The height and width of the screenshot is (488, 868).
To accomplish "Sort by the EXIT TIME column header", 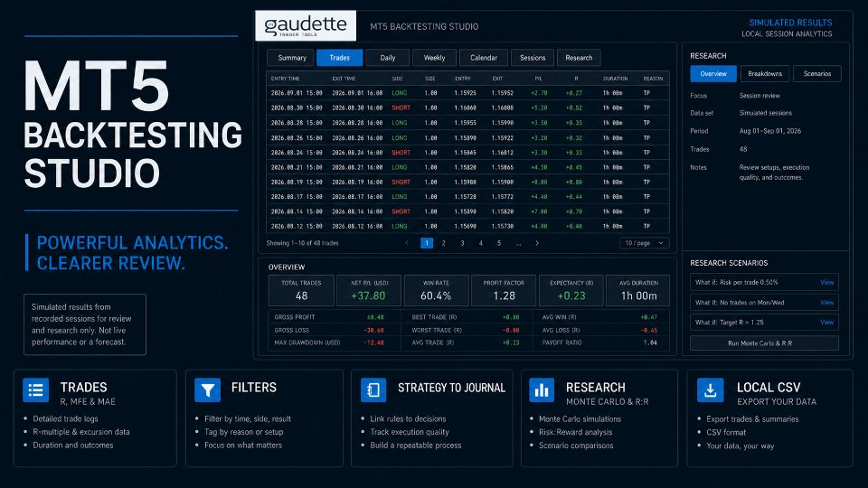I will [x=344, y=79].
